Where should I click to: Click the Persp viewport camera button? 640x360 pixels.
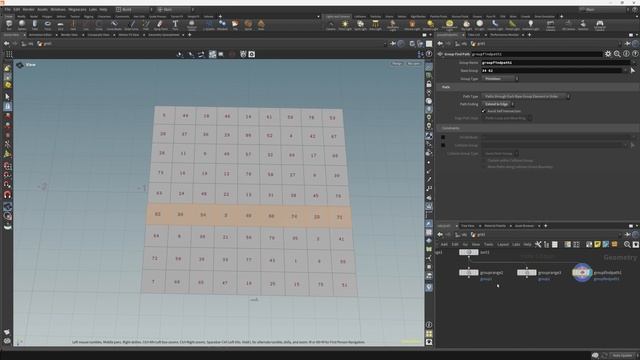point(397,64)
